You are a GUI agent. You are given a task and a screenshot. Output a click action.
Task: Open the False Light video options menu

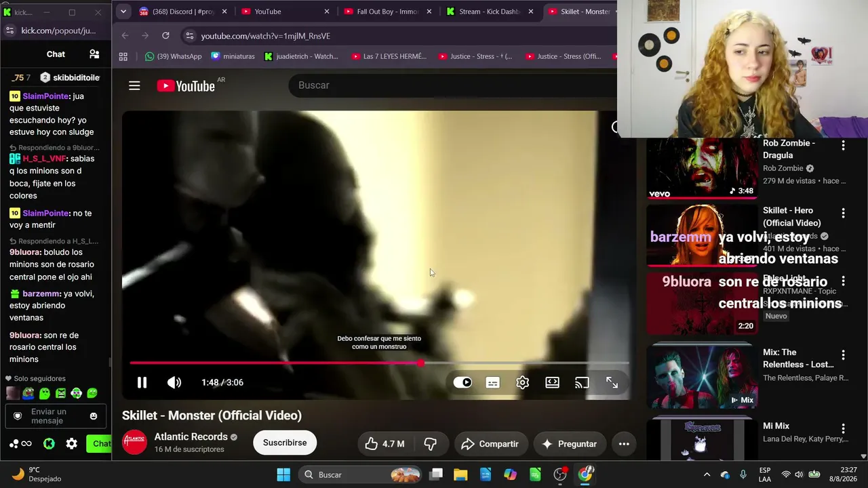pyautogui.click(x=843, y=281)
